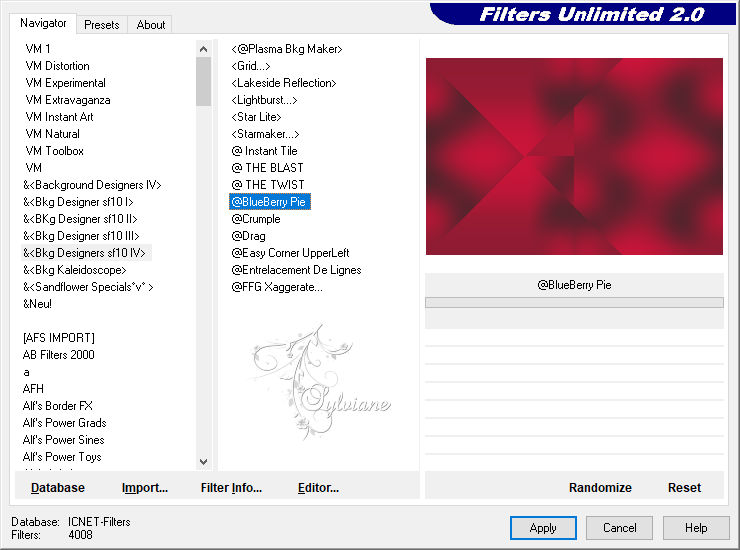Select the 'a' category
The height and width of the screenshot is (550, 740).
[x=26, y=372]
